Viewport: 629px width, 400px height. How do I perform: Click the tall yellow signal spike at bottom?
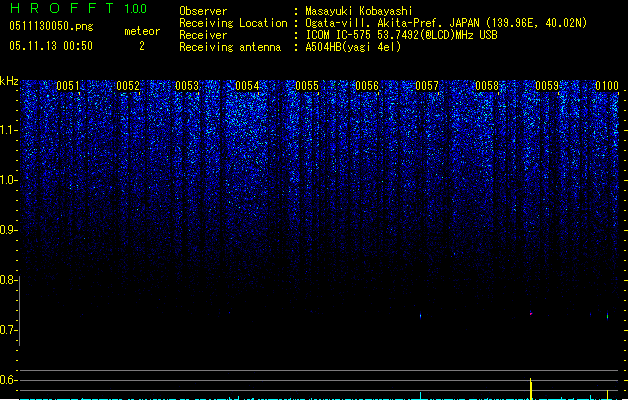[x=531, y=389]
